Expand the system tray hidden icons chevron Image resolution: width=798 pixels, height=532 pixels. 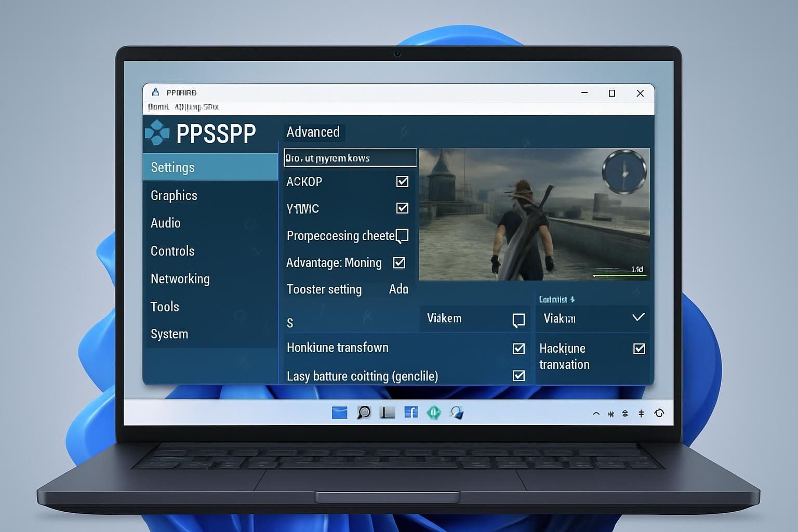click(x=596, y=414)
